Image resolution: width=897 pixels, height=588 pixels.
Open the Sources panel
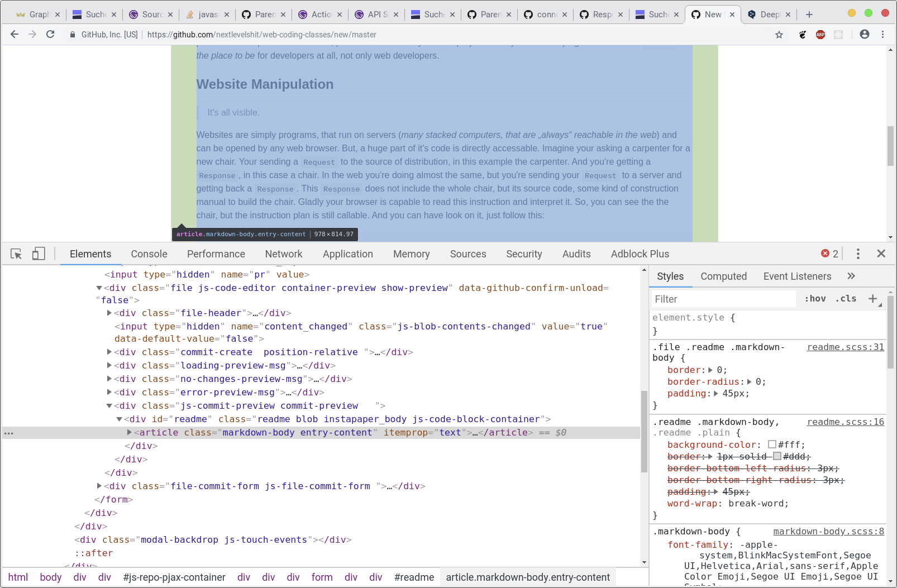click(468, 254)
